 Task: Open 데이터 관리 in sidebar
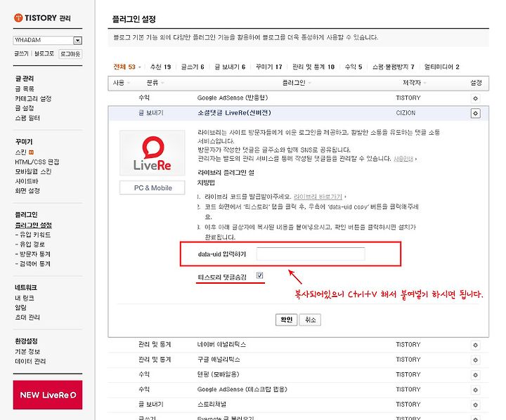pyautogui.click(x=30, y=361)
